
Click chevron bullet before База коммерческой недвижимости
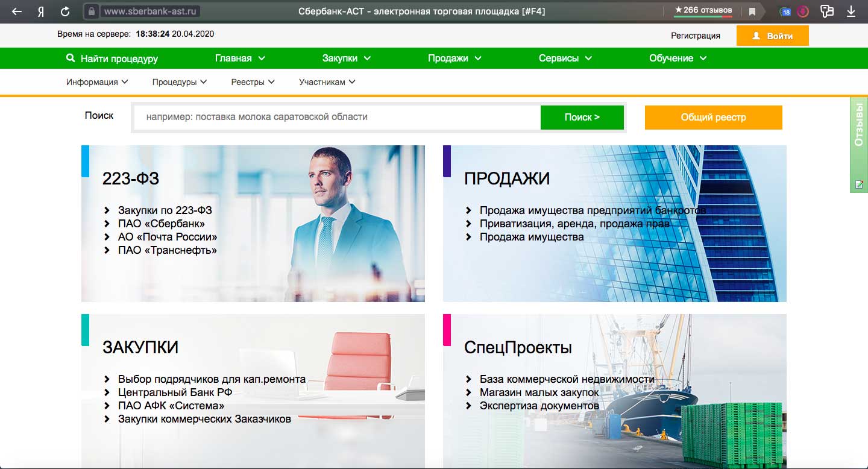[x=468, y=379]
